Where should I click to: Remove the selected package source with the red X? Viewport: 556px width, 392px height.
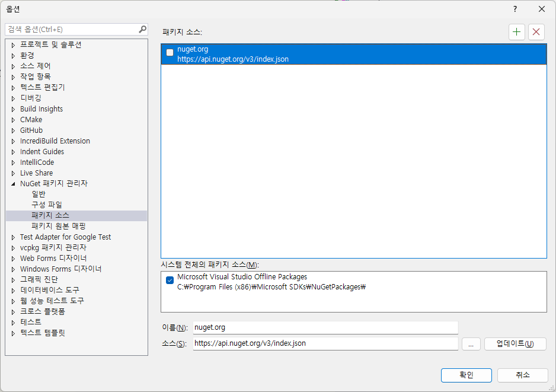[x=536, y=32]
